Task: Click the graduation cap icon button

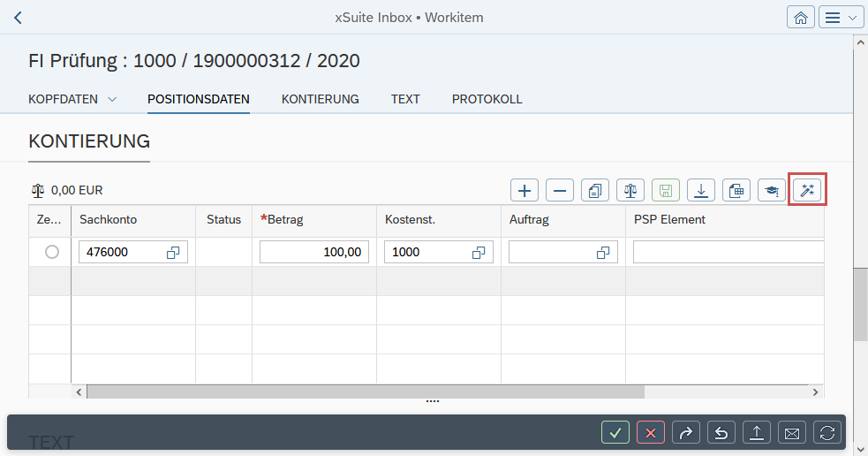Action: coord(772,190)
